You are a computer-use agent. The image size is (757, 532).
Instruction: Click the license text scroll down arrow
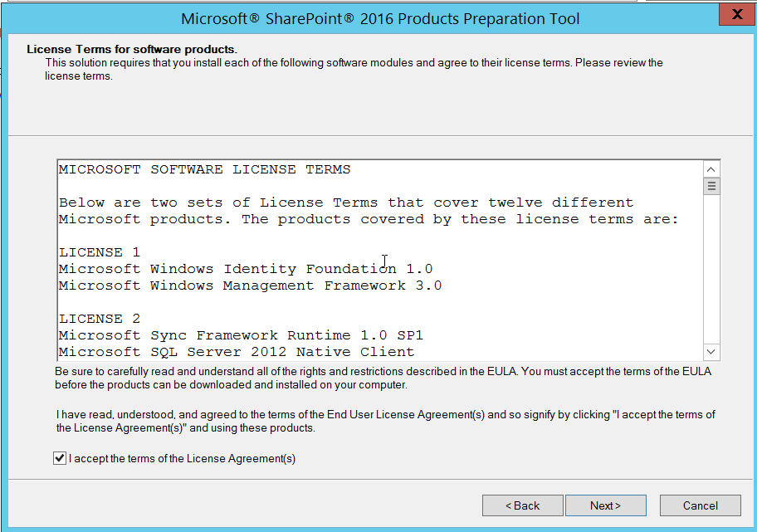(x=711, y=351)
